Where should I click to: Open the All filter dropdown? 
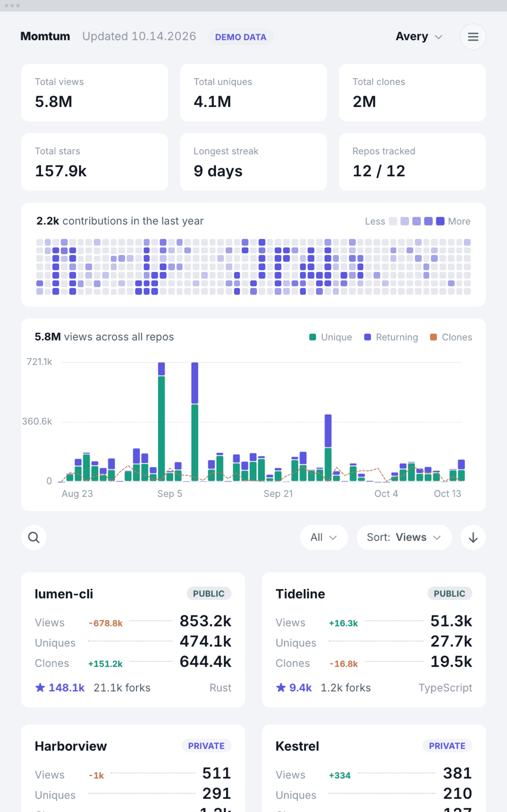[x=324, y=537]
